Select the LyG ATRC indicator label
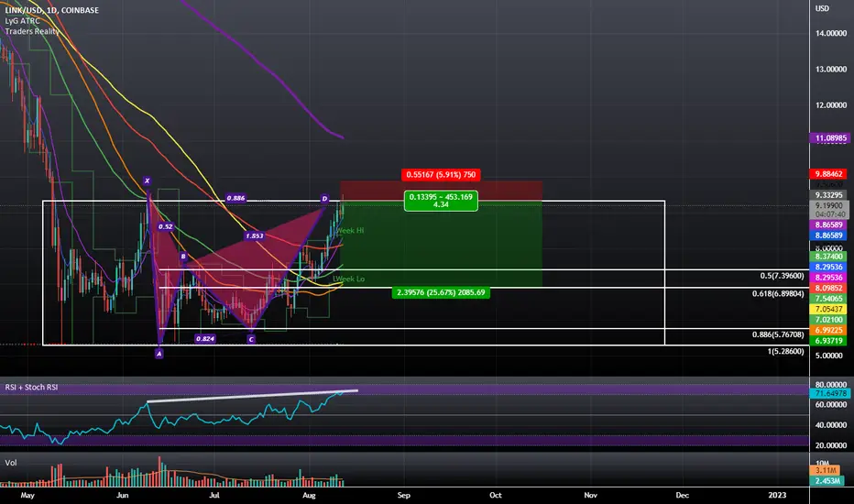This screenshot has height=504, width=854. click(x=22, y=21)
